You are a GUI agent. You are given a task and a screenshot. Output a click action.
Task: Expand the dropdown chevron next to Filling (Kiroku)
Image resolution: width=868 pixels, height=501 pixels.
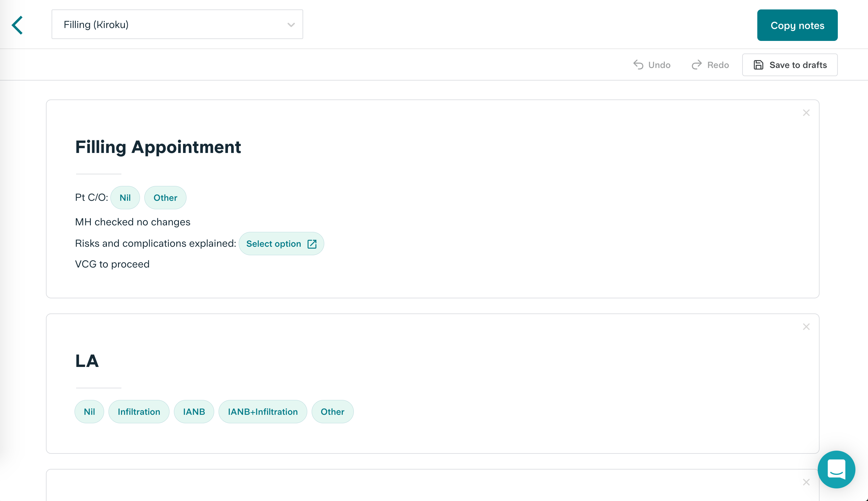[291, 25]
